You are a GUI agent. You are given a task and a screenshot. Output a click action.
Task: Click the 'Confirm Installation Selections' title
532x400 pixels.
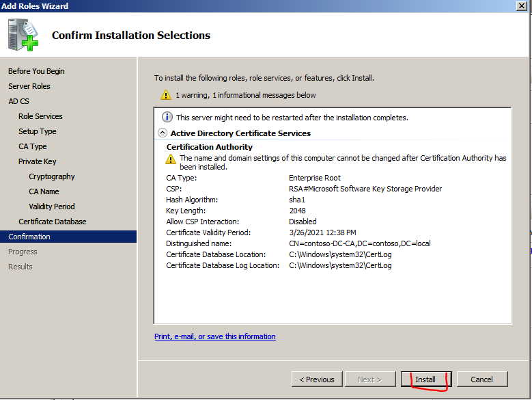(x=131, y=36)
